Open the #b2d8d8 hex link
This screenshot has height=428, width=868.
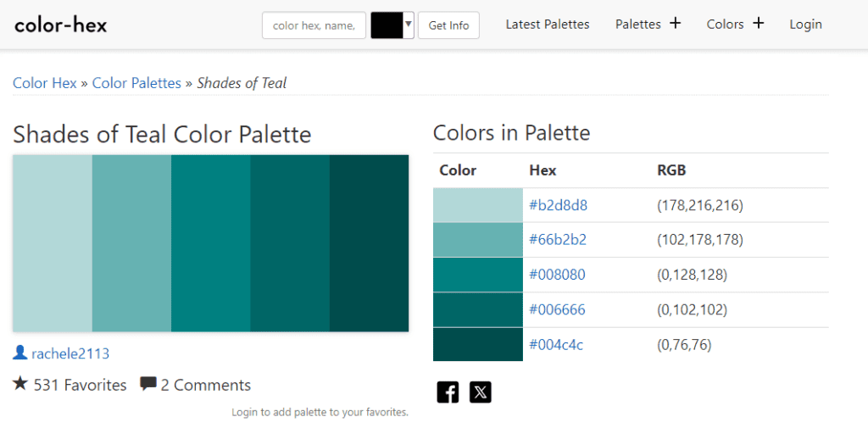pos(558,205)
